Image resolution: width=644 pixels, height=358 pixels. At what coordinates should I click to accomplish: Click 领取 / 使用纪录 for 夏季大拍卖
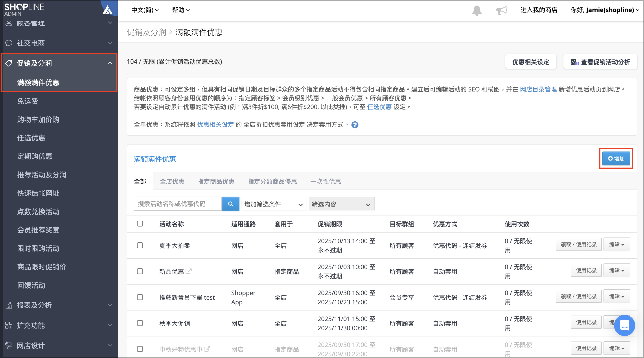click(x=578, y=245)
